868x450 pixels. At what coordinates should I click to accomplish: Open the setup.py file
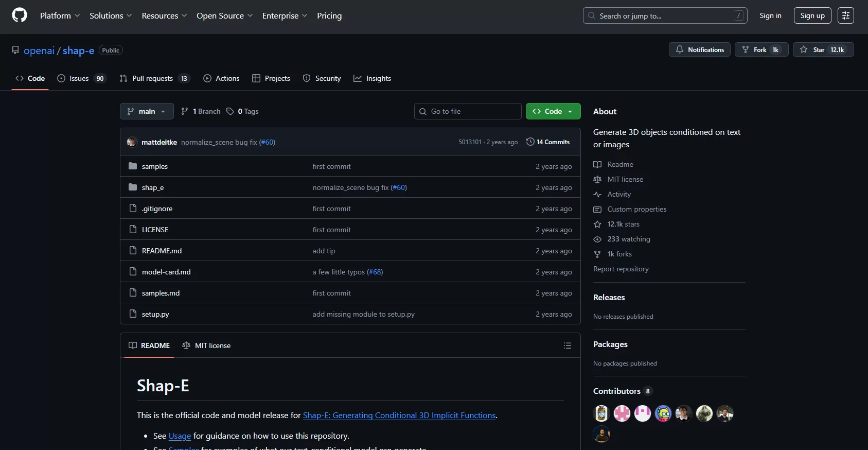click(155, 314)
